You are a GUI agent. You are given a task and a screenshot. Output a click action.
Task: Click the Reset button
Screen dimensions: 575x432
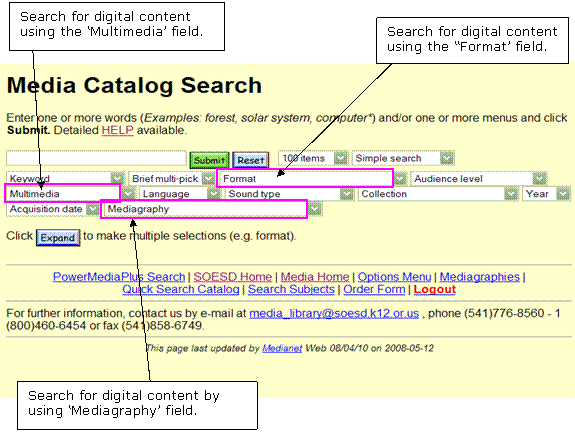click(x=251, y=160)
